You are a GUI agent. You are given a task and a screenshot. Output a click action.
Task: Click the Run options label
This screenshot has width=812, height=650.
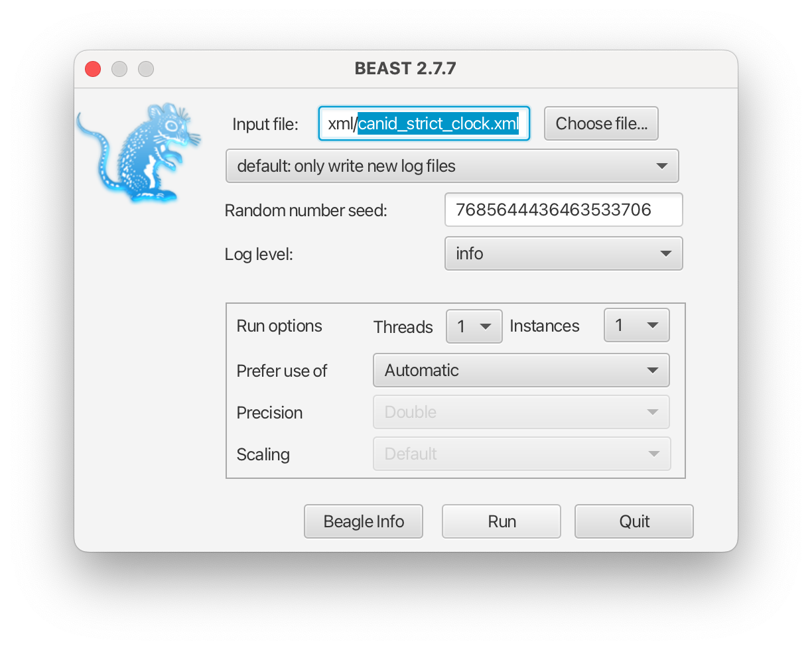tap(279, 326)
